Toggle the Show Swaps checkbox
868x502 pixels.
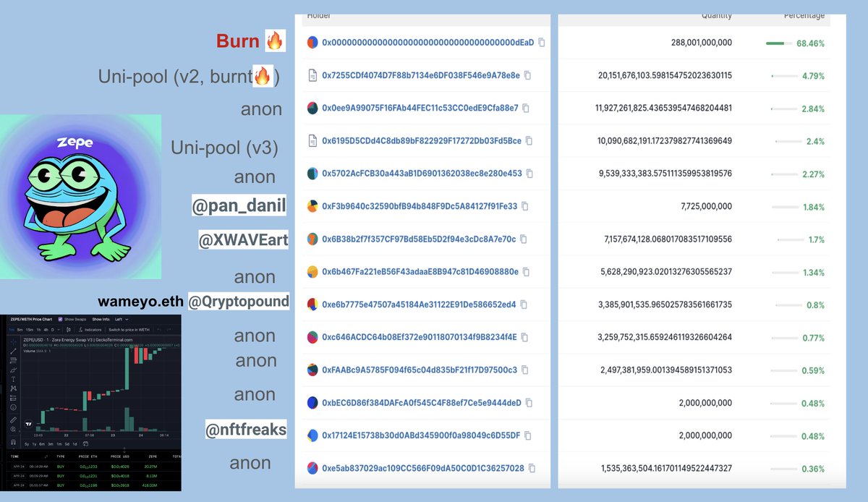pos(60,319)
